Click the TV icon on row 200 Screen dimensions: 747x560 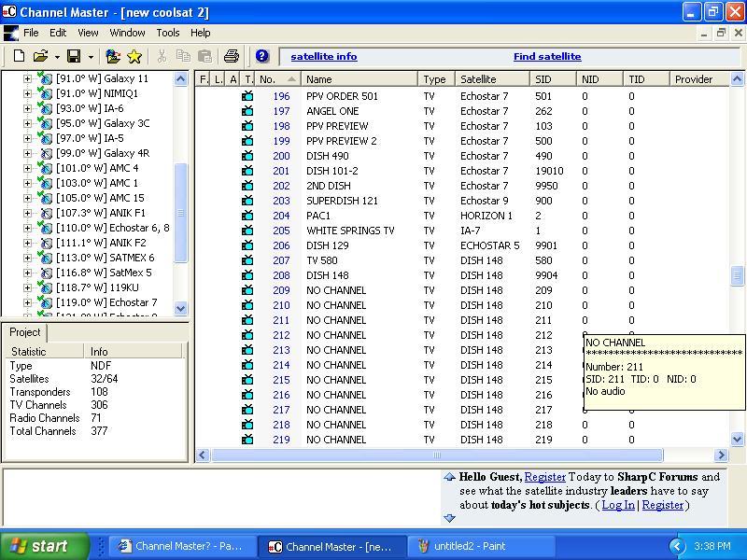click(x=247, y=156)
